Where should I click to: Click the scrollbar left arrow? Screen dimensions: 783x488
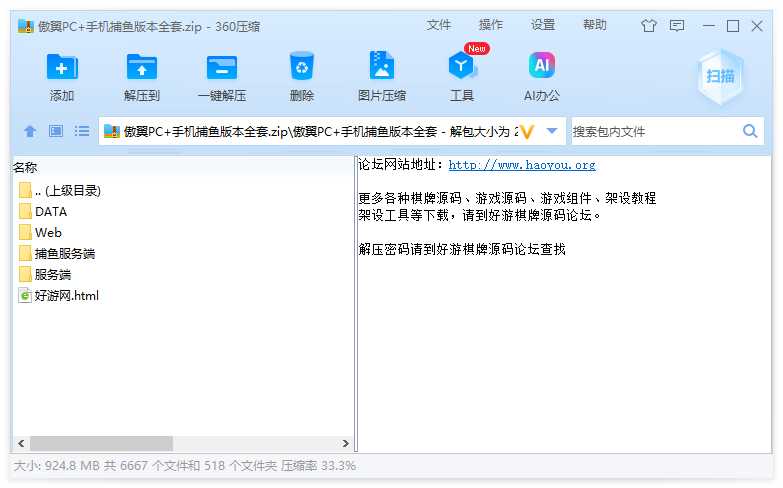21,444
